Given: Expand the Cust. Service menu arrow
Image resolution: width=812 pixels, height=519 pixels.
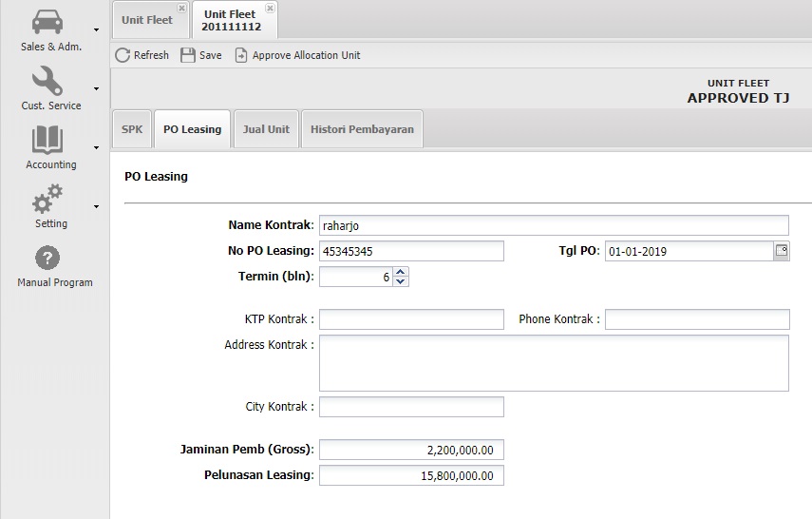Looking at the screenshot, I should point(97,89).
